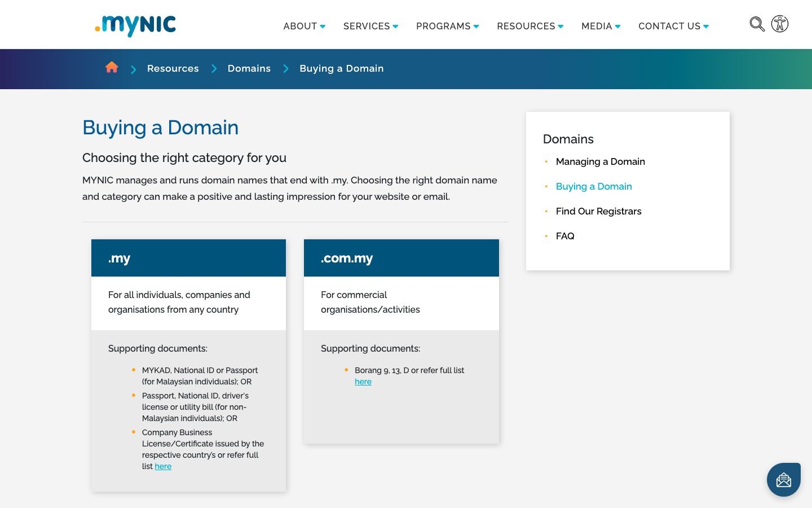The image size is (812, 508).
Task: Open the accessibility options icon
Action: coord(780,24)
